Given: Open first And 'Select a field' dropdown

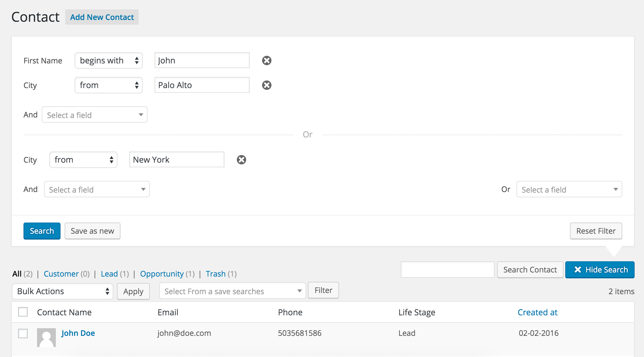Looking at the screenshot, I should coord(94,115).
